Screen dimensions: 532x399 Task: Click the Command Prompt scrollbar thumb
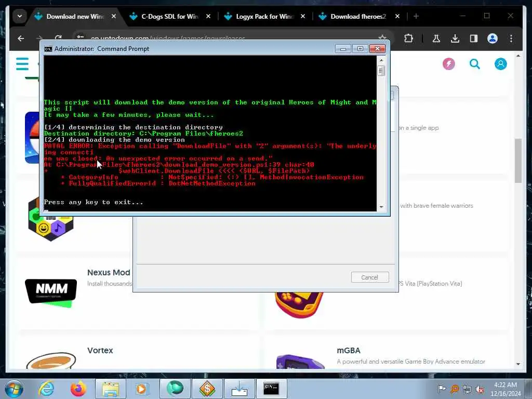pos(381,71)
